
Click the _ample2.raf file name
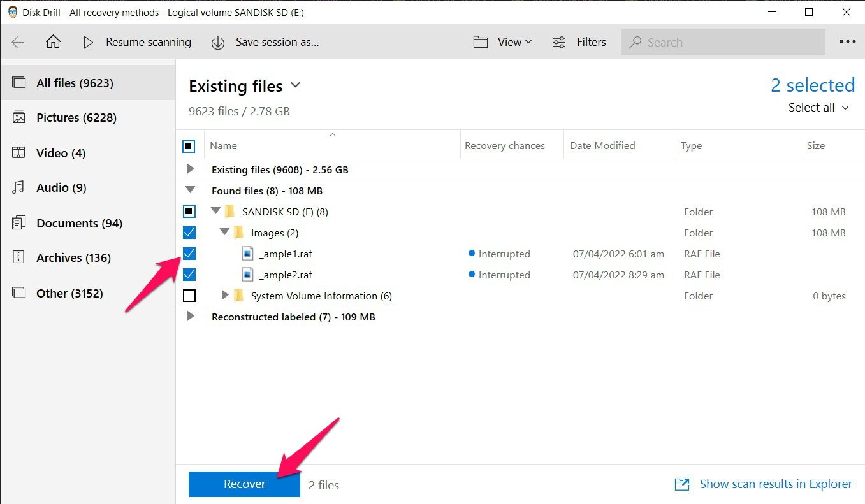[286, 275]
